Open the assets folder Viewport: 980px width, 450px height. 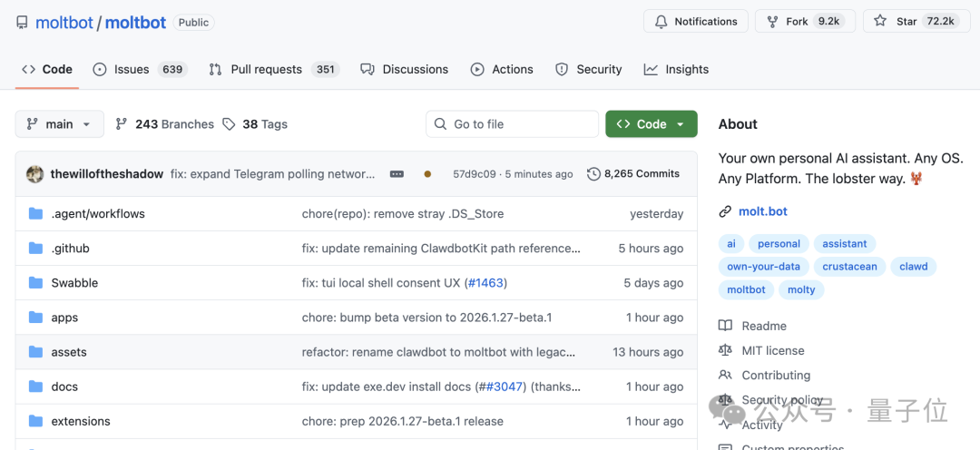tap(69, 352)
